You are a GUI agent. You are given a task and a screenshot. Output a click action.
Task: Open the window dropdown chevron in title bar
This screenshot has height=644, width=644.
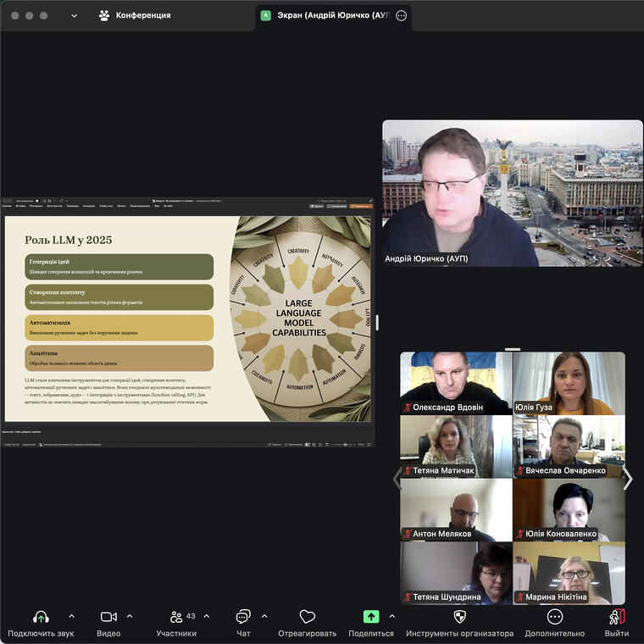tap(74, 15)
